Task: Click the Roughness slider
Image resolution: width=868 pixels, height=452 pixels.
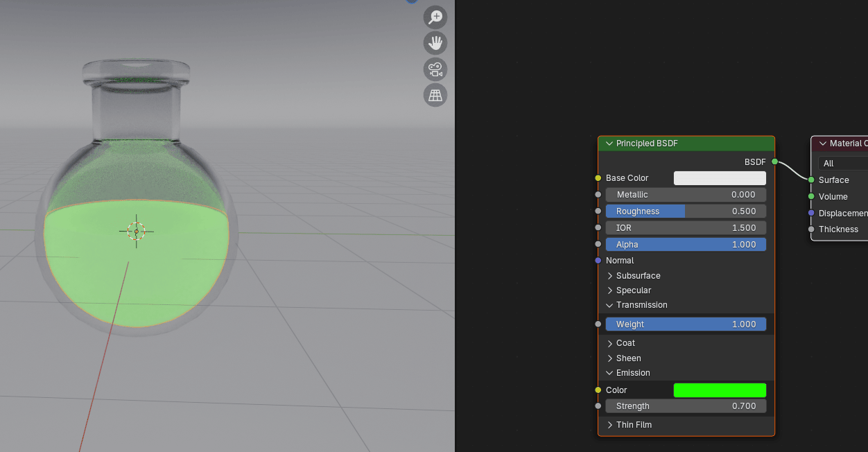Action: point(686,211)
